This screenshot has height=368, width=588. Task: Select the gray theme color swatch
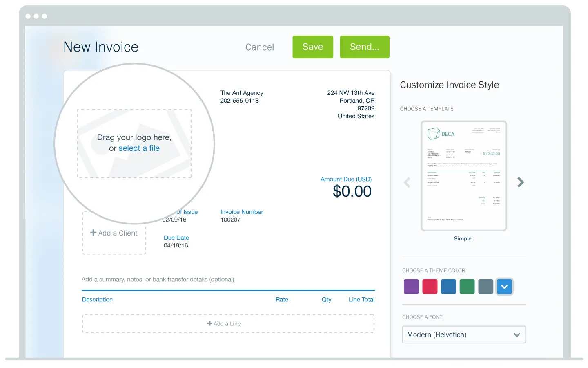(486, 287)
